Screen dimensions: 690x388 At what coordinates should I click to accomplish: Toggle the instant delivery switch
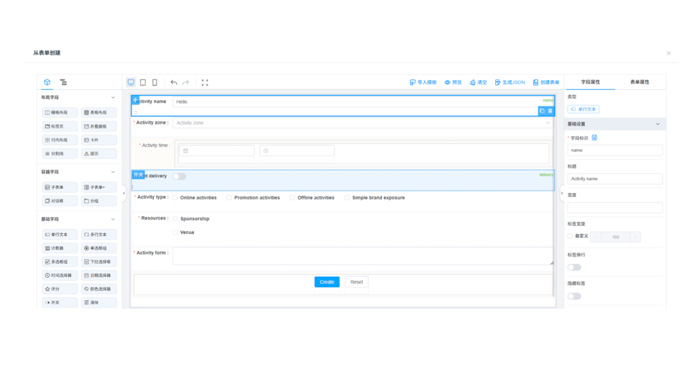(x=179, y=176)
